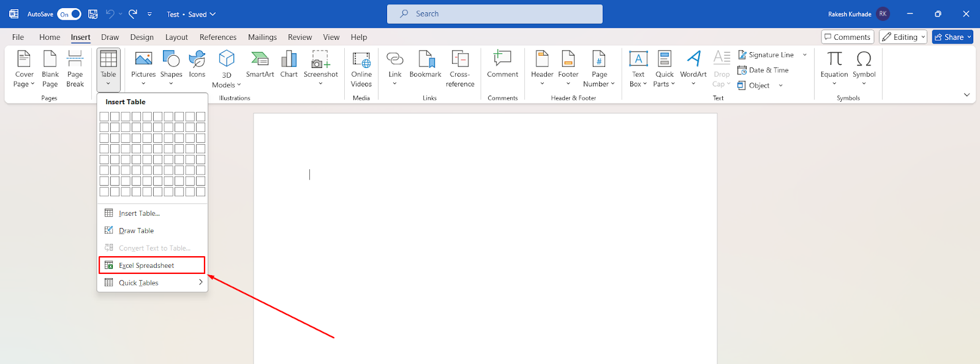The image size is (980, 364).
Task: Expand the Object dropdown arrow
Action: tap(781, 86)
